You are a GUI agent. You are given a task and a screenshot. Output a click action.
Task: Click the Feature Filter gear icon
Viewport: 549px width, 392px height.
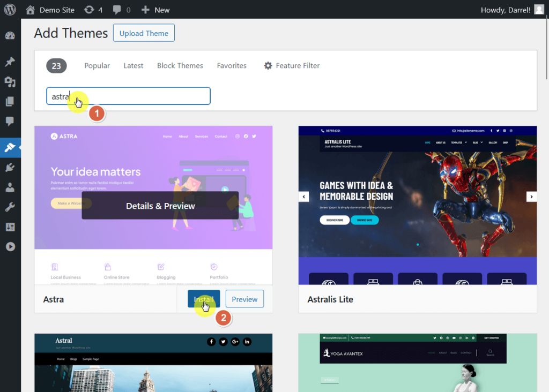pos(268,66)
